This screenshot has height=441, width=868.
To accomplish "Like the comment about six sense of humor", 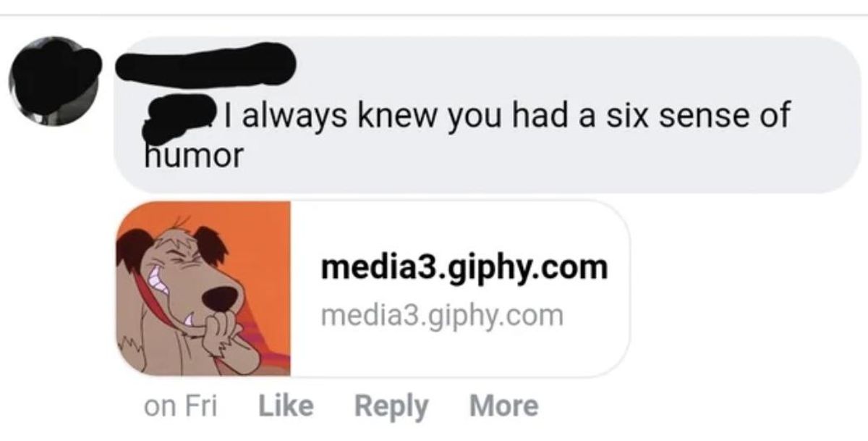I will 286,406.
